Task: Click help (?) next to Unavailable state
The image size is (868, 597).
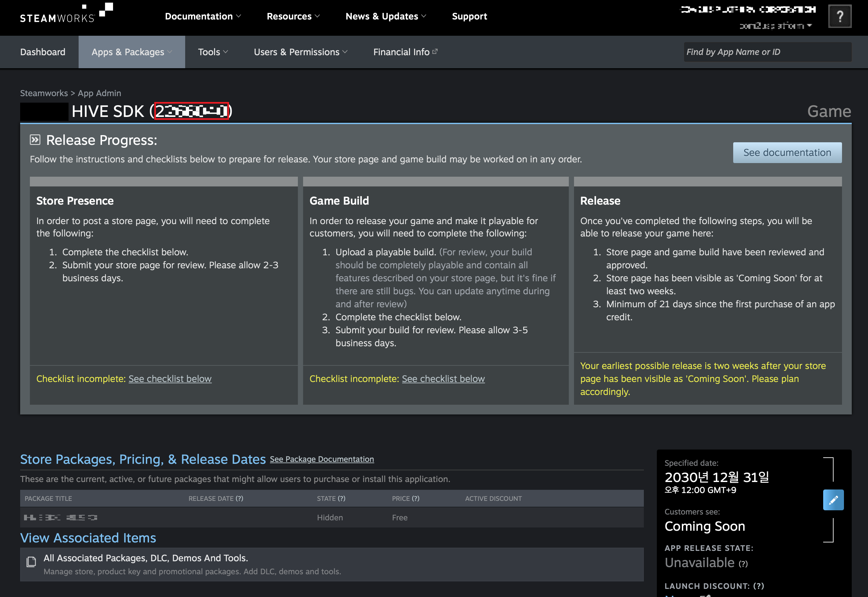Action: (x=743, y=564)
